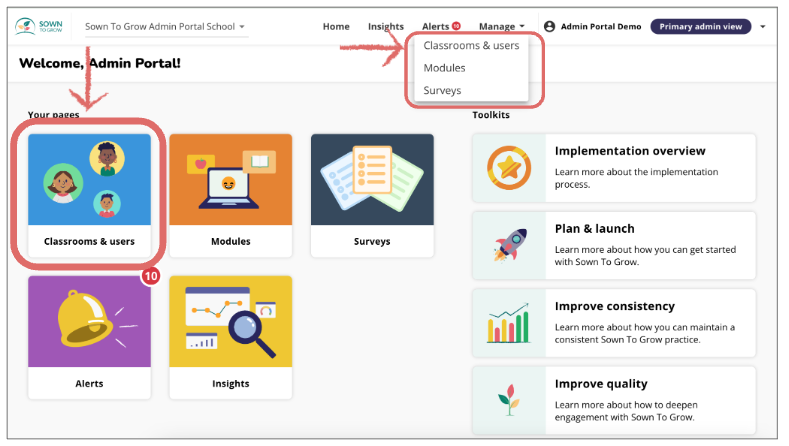Click the Sown To Grow logo

(x=39, y=26)
